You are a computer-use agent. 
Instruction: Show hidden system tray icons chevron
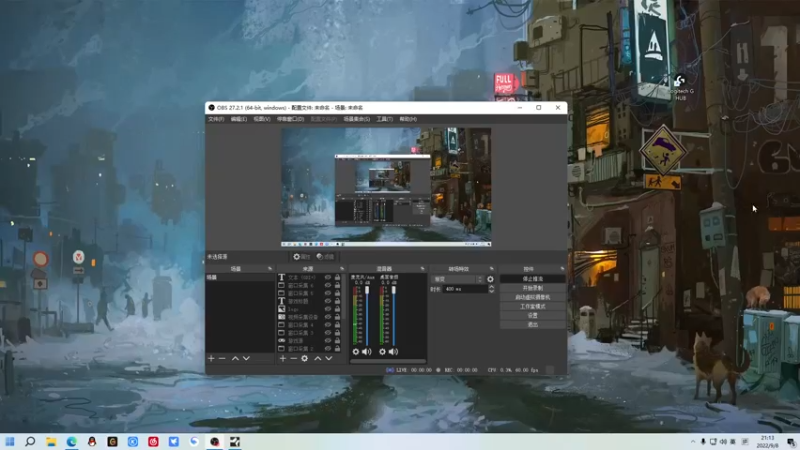tap(692, 442)
